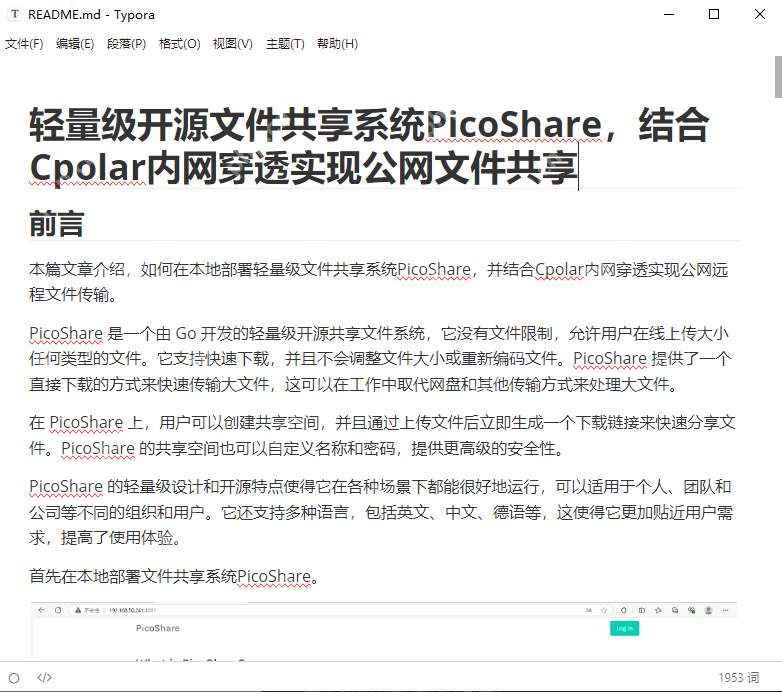Select the embedded PicoShare screenshot image
The image size is (782, 692).
(384, 635)
